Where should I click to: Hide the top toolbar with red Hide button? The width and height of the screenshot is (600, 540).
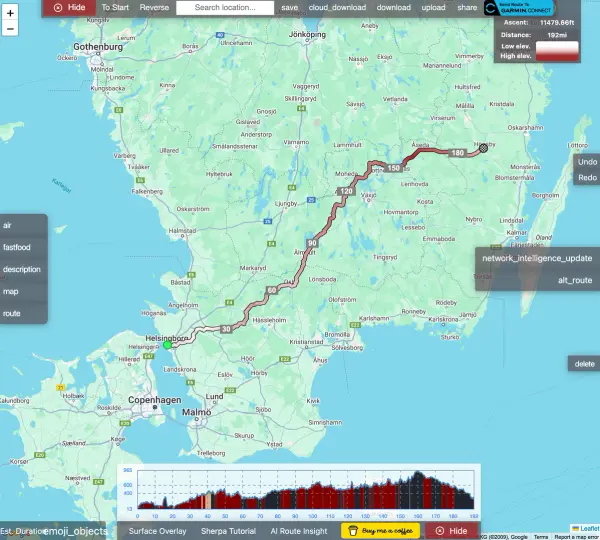[69, 7]
